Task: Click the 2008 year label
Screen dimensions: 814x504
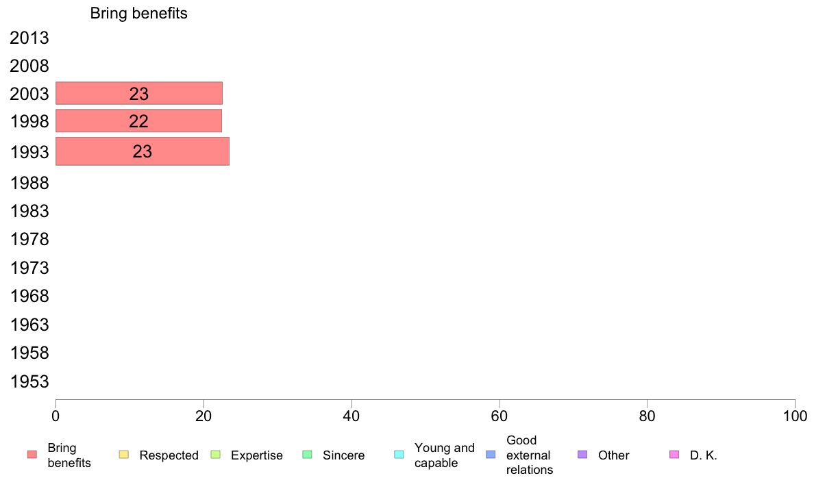Action: pos(29,66)
